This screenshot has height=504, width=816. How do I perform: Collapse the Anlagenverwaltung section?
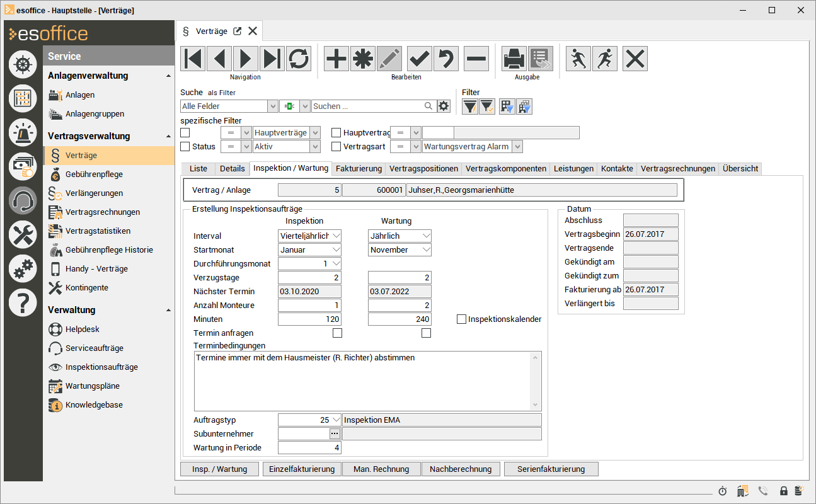(x=168, y=76)
